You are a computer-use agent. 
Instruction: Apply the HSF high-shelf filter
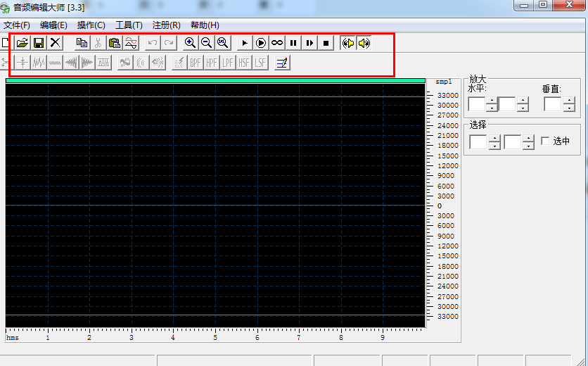tap(244, 63)
